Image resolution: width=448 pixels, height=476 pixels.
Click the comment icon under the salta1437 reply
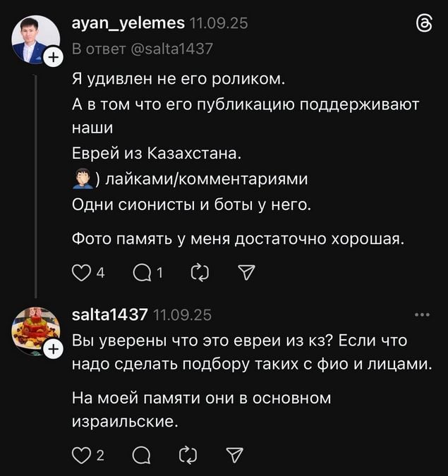140,456
